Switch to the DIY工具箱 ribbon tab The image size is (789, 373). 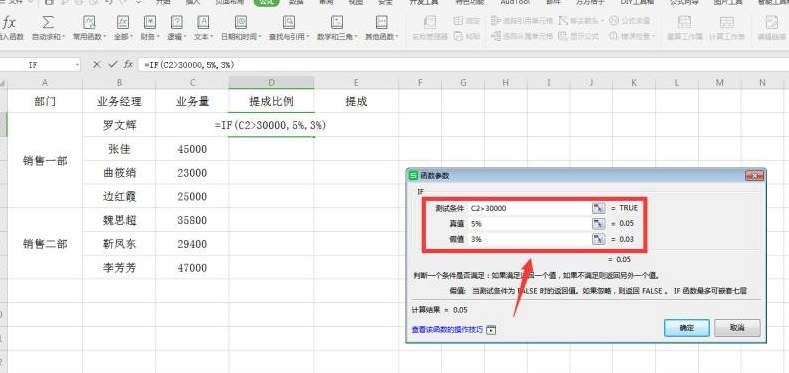tap(638, 2)
